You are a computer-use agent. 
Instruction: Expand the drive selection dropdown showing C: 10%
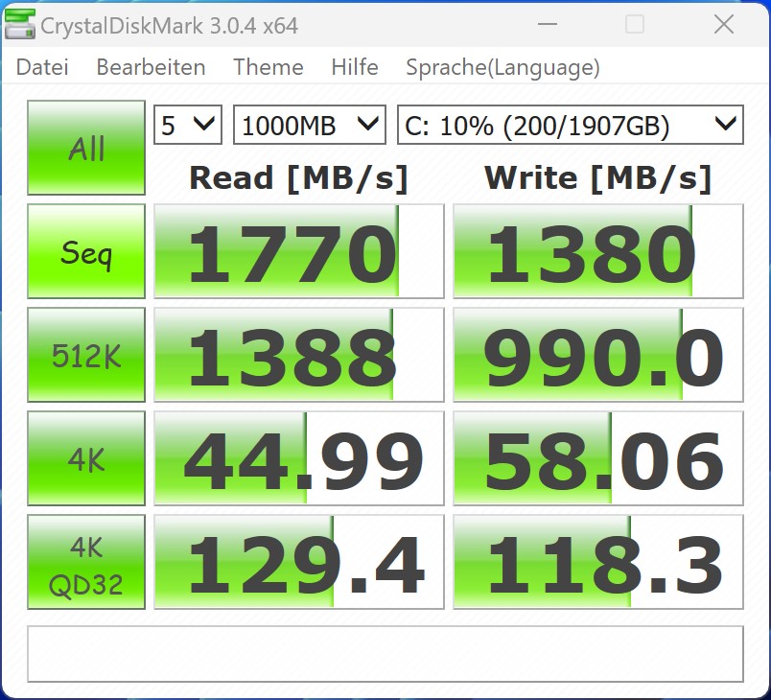click(571, 125)
